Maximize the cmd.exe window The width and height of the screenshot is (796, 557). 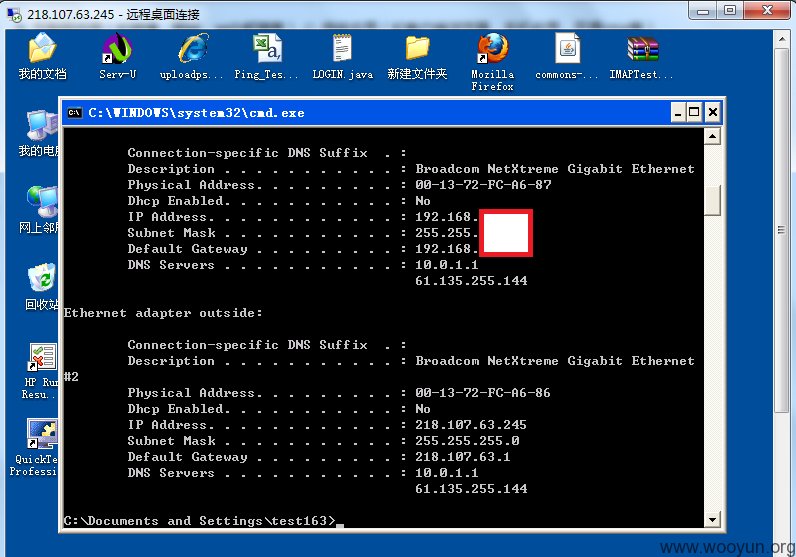[x=694, y=112]
